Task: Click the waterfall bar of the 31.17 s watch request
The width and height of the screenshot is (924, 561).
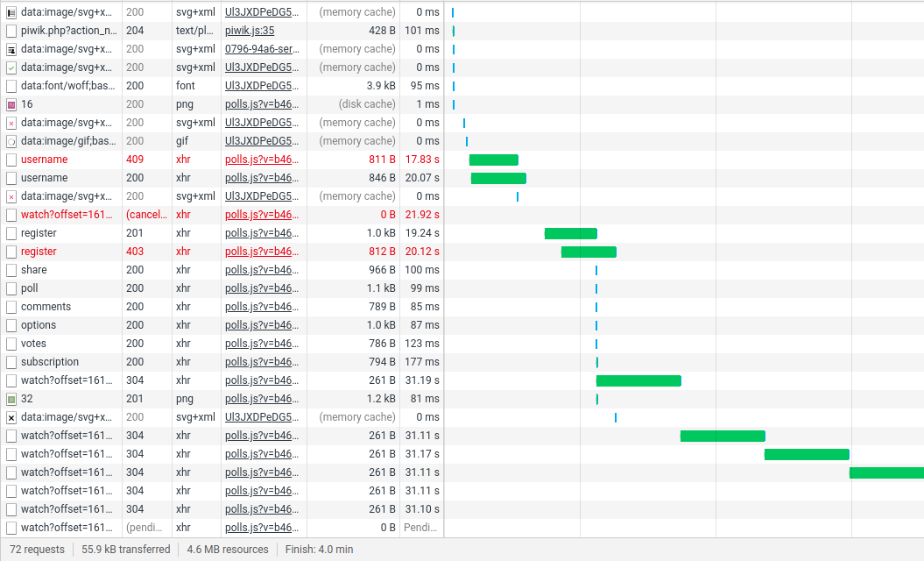Action: pyautogui.click(x=807, y=454)
